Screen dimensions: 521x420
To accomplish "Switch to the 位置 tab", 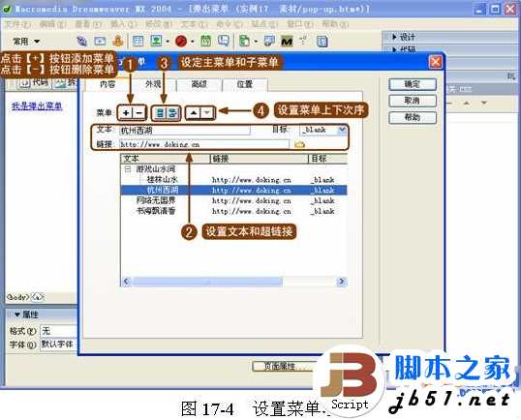I will [x=245, y=84].
